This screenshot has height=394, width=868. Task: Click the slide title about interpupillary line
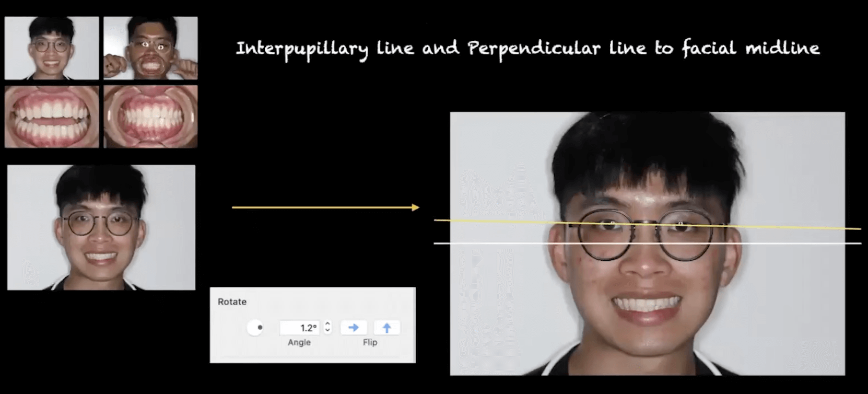[x=527, y=49]
